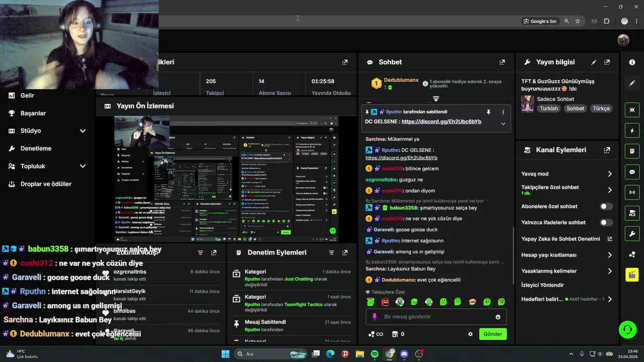
Task: Open Başarılar in the left sidebar
Action: click(x=33, y=113)
